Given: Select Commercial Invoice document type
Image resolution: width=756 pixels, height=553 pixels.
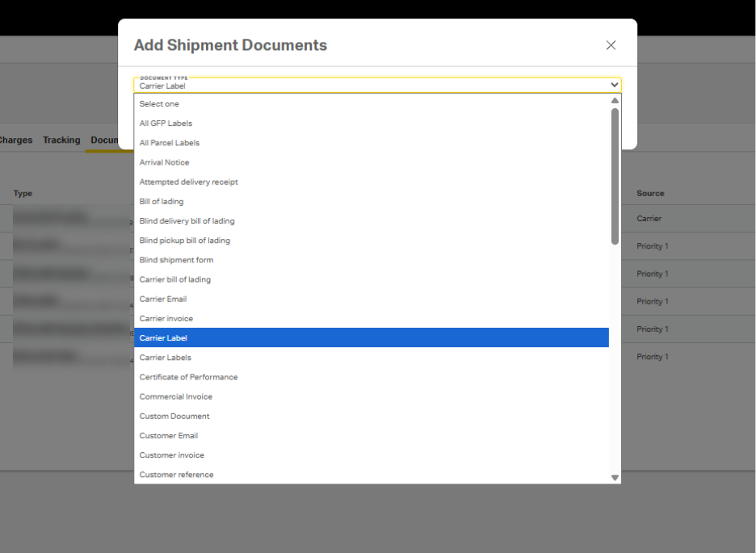Looking at the screenshot, I should (175, 397).
